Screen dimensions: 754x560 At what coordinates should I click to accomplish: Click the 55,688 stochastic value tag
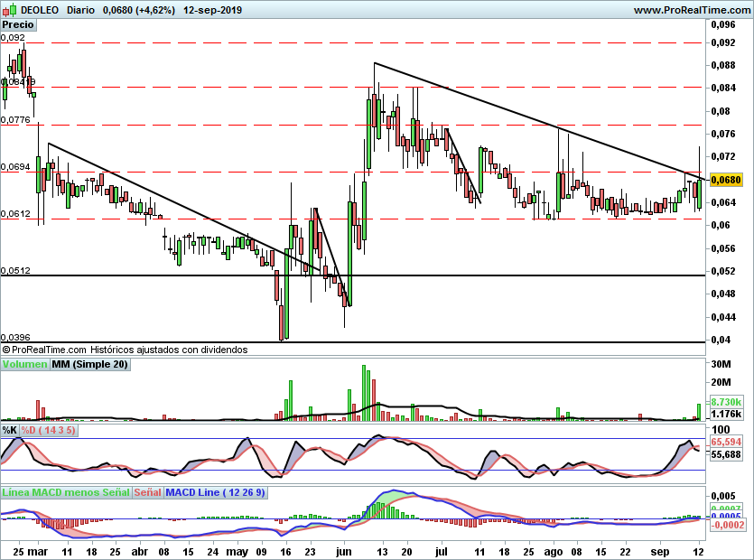[x=726, y=454]
